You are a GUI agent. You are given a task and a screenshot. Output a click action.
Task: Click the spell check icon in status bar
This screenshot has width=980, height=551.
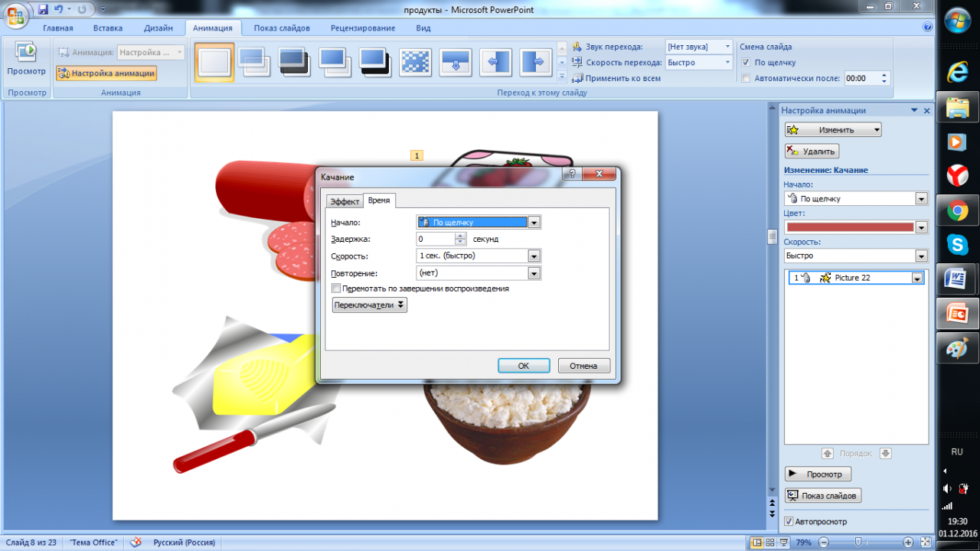point(136,543)
